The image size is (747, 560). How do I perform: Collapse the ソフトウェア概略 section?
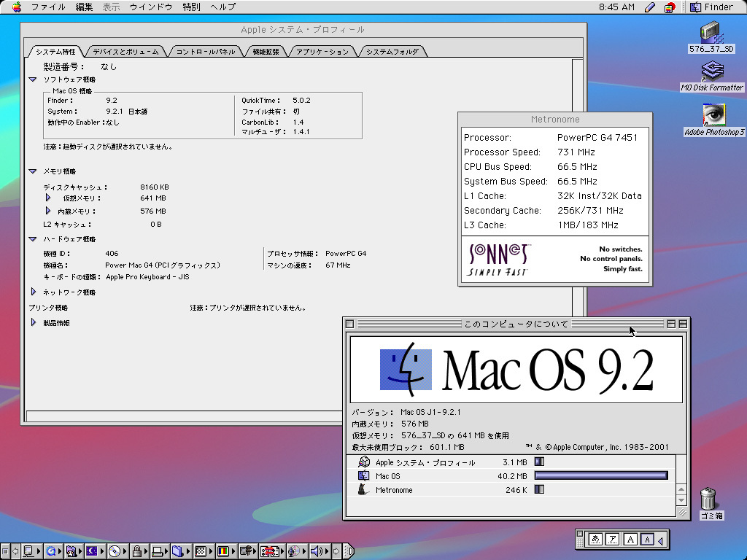pos(32,79)
